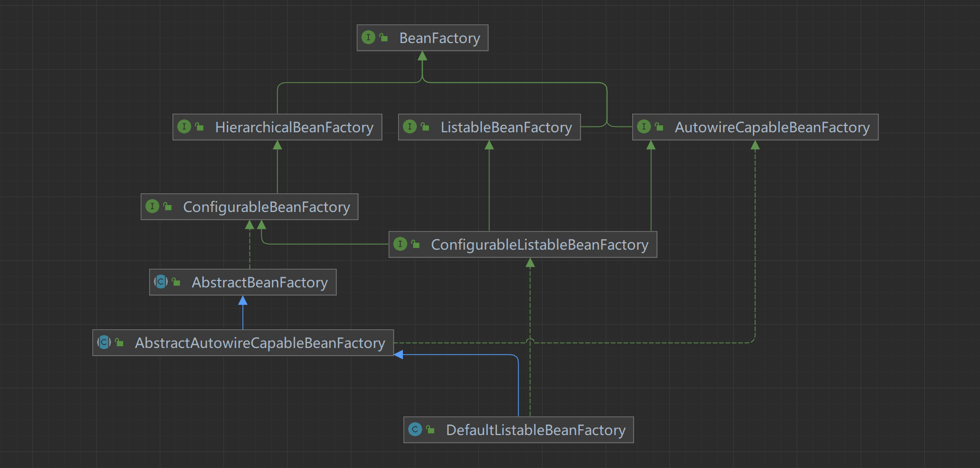Select ConfigurableBeanFactory node label
This screenshot has height=468, width=980.
[x=267, y=207]
